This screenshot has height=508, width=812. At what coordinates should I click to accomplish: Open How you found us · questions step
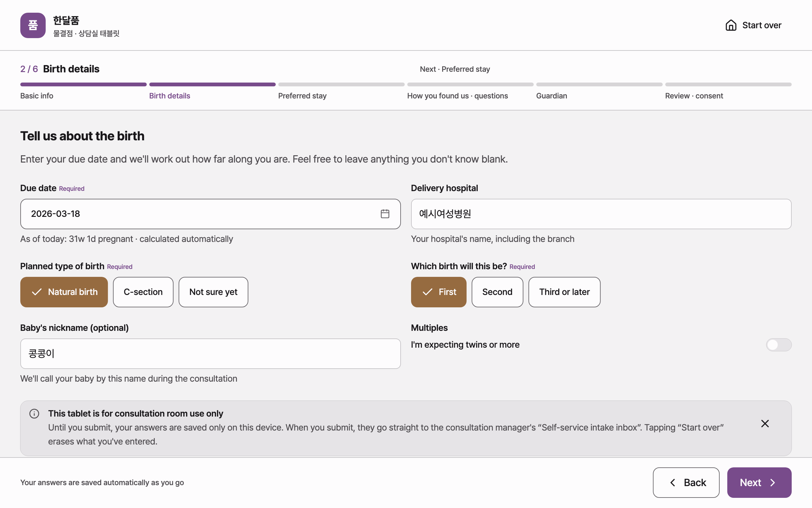[x=457, y=96]
